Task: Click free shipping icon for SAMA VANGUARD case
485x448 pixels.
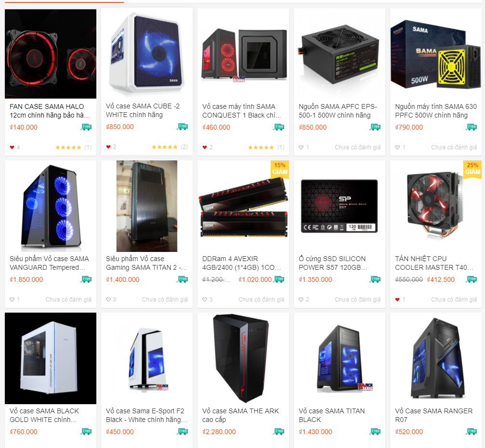Action: tap(86, 279)
